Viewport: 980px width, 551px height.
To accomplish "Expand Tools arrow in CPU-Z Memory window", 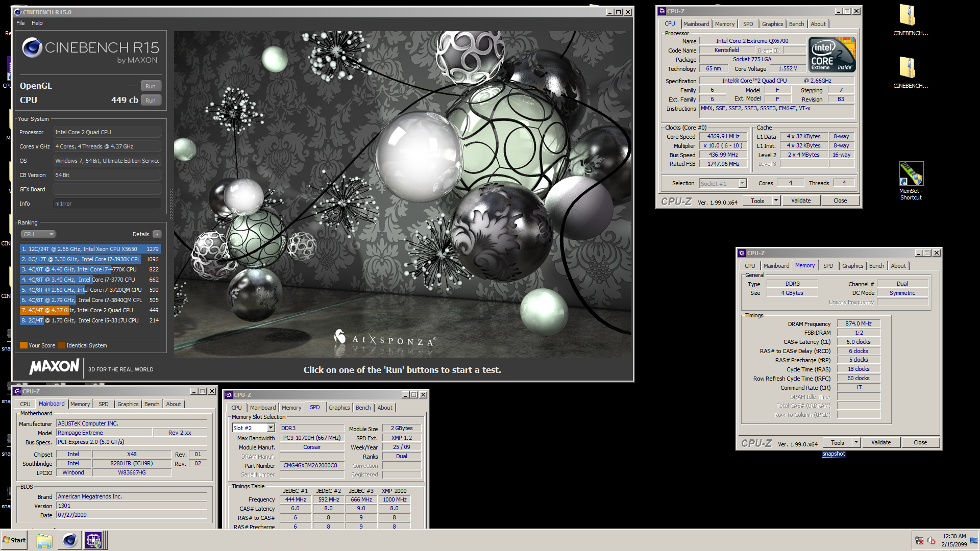I will coord(856,442).
